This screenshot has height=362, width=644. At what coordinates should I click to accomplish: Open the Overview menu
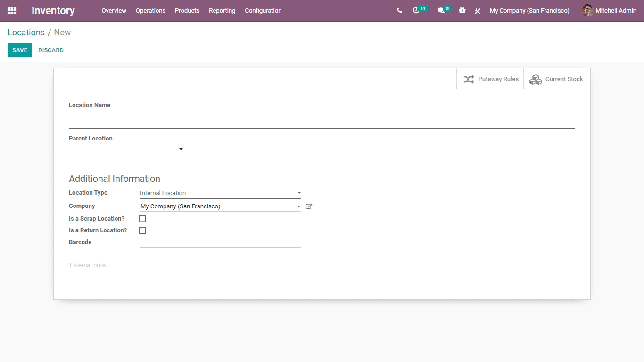(x=114, y=10)
